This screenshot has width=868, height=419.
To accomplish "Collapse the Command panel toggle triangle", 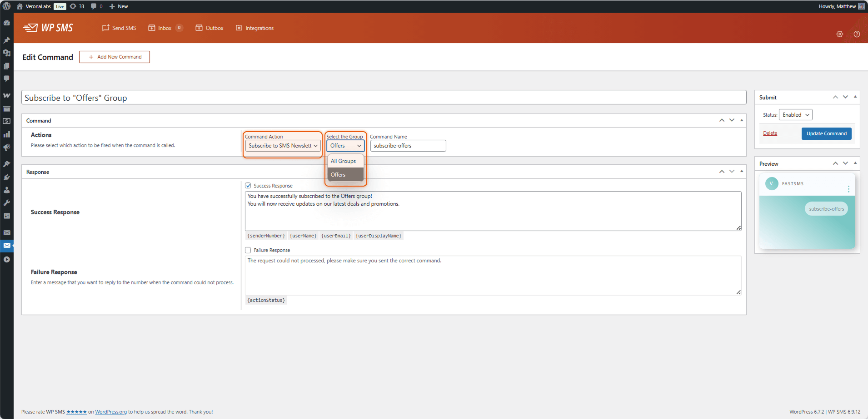I will pyautogui.click(x=742, y=120).
